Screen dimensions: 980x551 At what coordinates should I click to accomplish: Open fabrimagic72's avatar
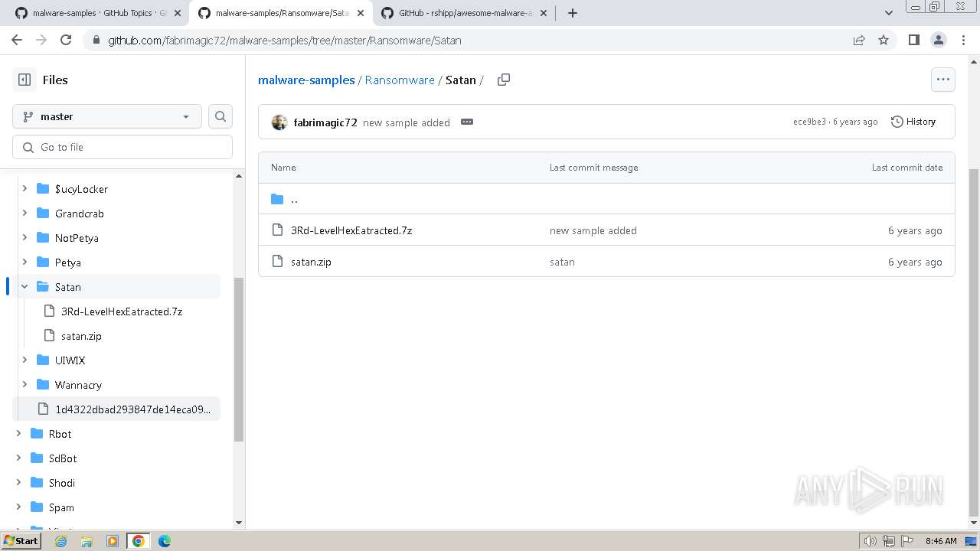click(x=279, y=122)
